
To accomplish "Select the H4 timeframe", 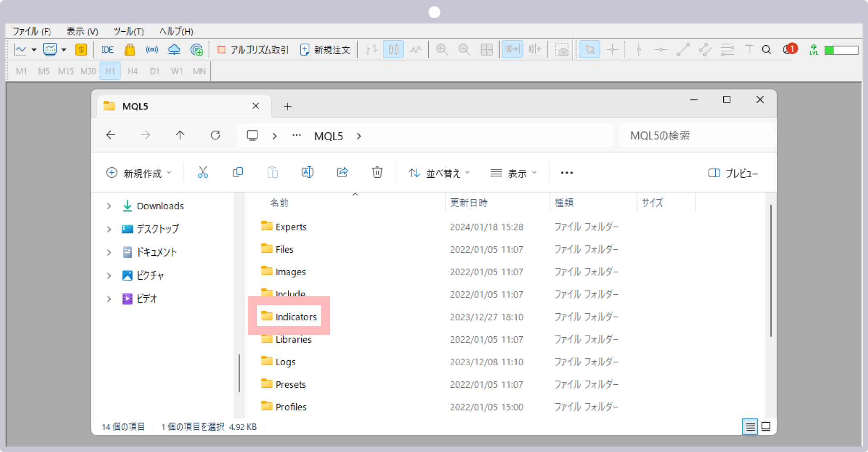I will point(132,71).
